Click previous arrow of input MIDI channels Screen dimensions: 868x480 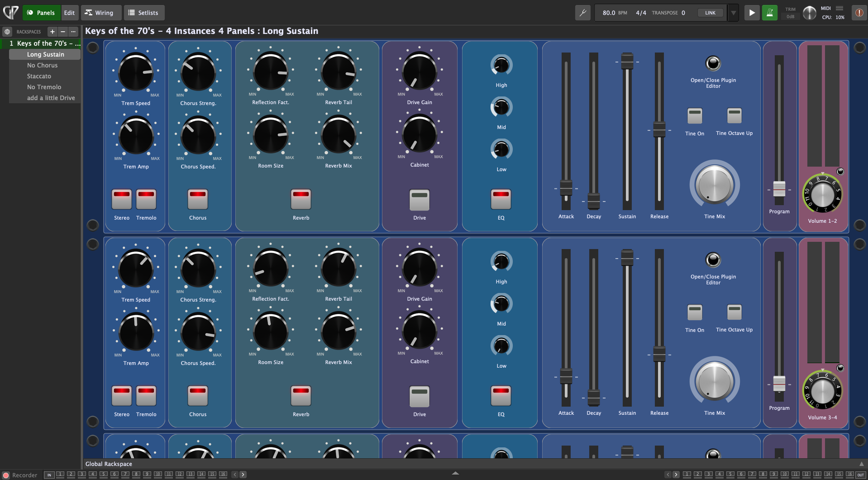tap(234, 475)
